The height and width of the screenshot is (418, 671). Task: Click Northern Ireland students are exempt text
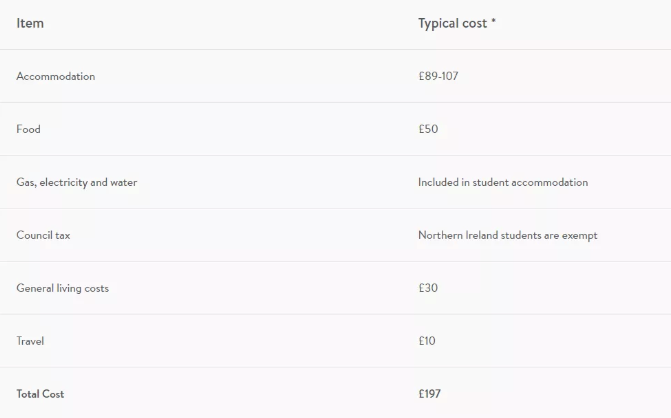(x=507, y=236)
